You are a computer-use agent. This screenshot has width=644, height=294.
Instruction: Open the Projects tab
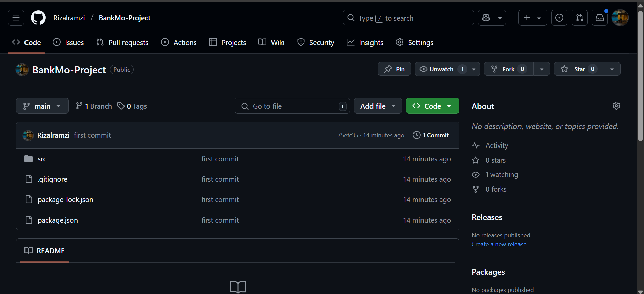[228, 42]
